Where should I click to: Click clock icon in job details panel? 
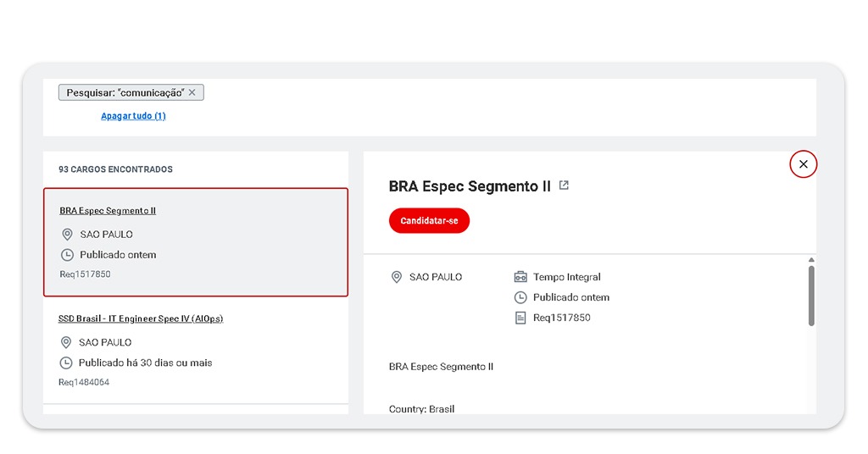(x=520, y=297)
